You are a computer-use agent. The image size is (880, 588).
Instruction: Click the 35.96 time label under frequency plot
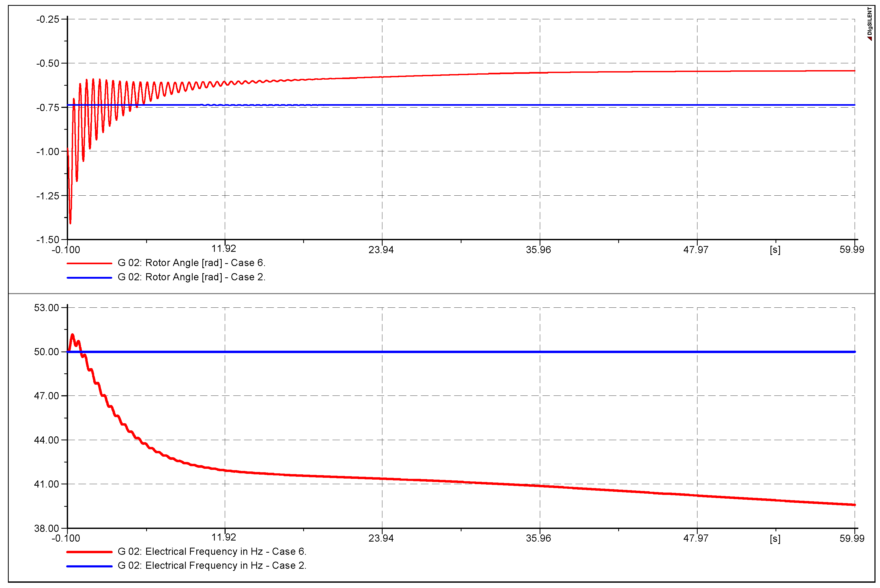(x=538, y=538)
